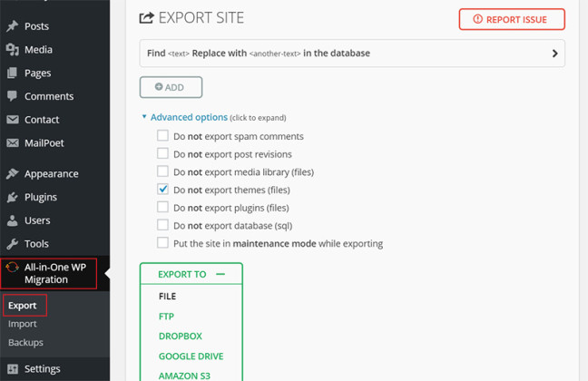Click the Export Site share icon

pos(147,17)
